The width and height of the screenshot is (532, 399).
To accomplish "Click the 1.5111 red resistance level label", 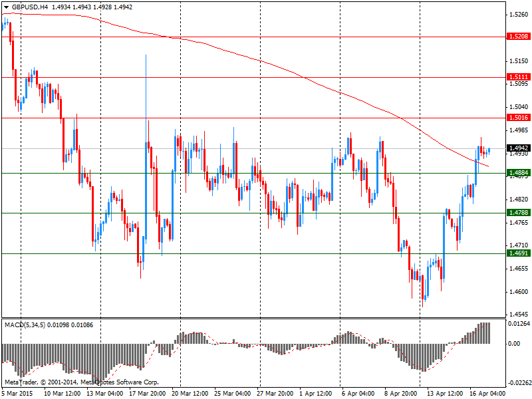I will tap(519, 77).
